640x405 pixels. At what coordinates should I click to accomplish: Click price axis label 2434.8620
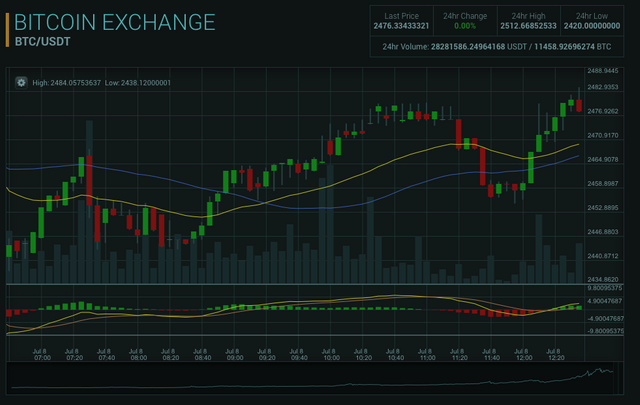602,280
